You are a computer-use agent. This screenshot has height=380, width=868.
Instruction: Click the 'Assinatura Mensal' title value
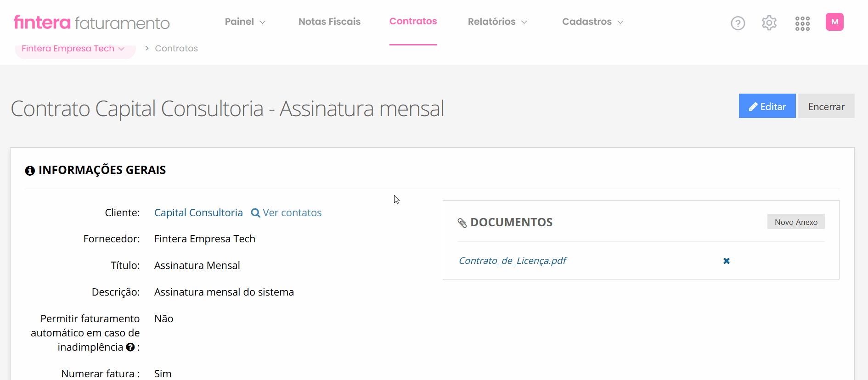tap(197, 265)
